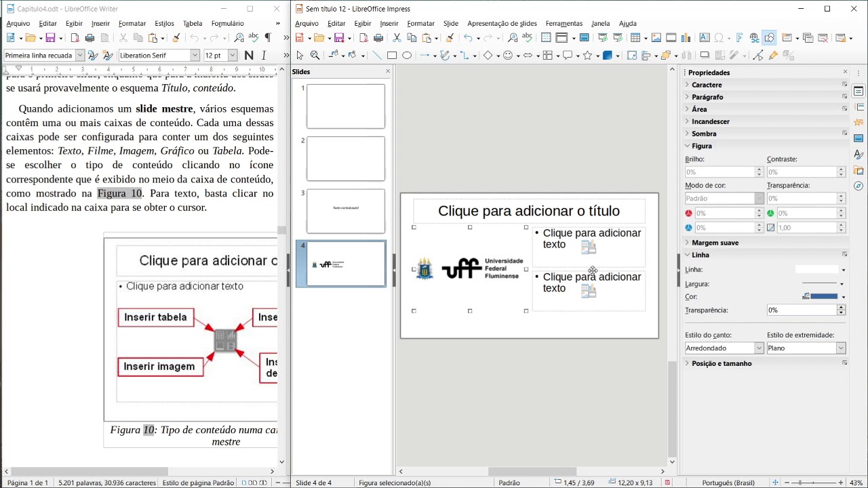Toggle Glue Points icon in drawing toolbar

tap(773, 56)
